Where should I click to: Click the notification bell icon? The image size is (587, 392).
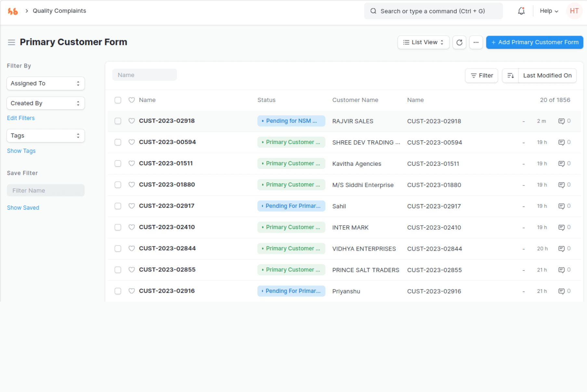tap(521, 11)
